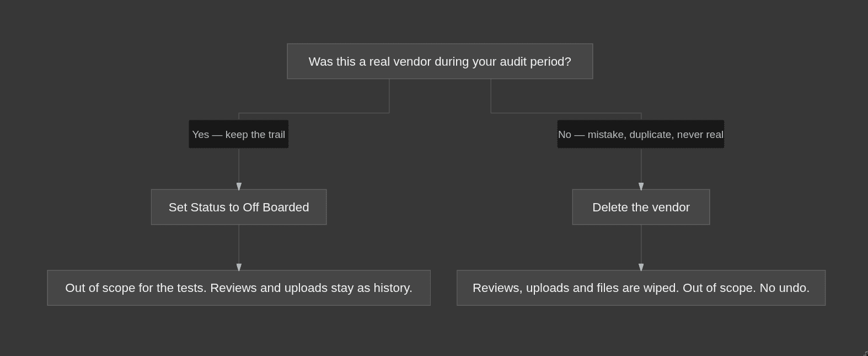Click line below 'Delete the vendor' node
The height and width of the screenshot is (356, 868).
click(x=641, y=245)
